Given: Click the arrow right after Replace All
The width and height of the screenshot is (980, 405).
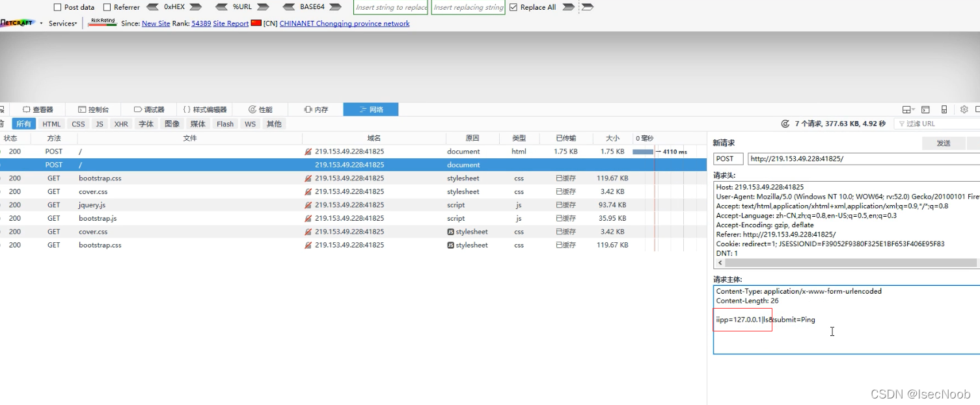Looking at the screenshot, I should click(568, 7).
